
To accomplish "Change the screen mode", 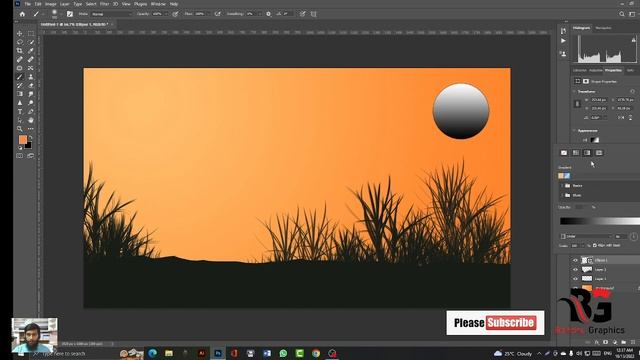I will (x=31, y=156).
